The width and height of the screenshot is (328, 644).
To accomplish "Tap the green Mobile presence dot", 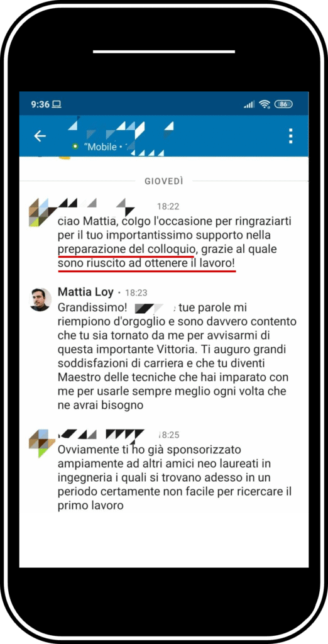I will 75,146.
